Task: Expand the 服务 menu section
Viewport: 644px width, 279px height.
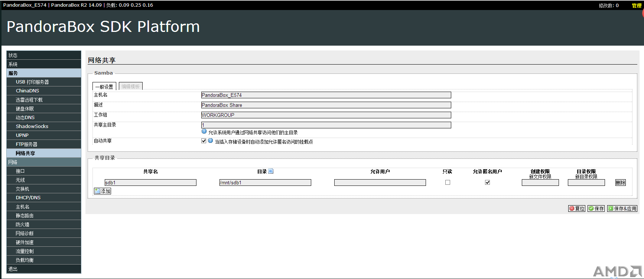Action: click(44, 73)
